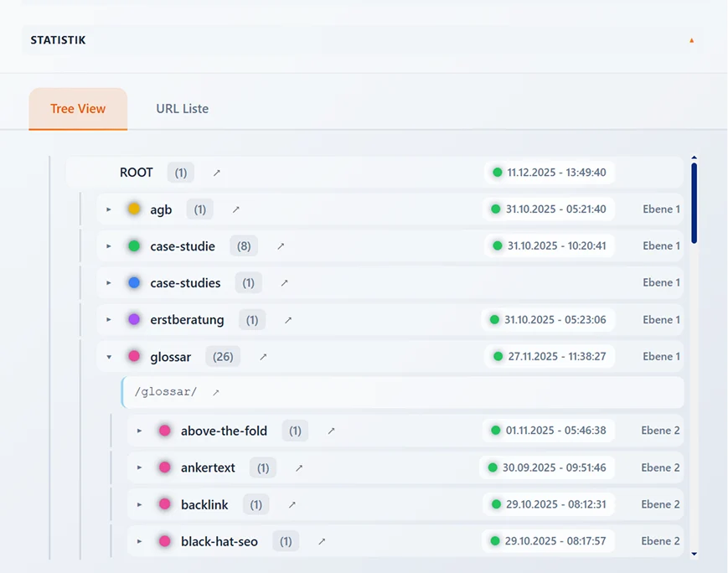Select the Tree View tab
Viewport: 728px width, 573px height.
click(x=78, y=108)
